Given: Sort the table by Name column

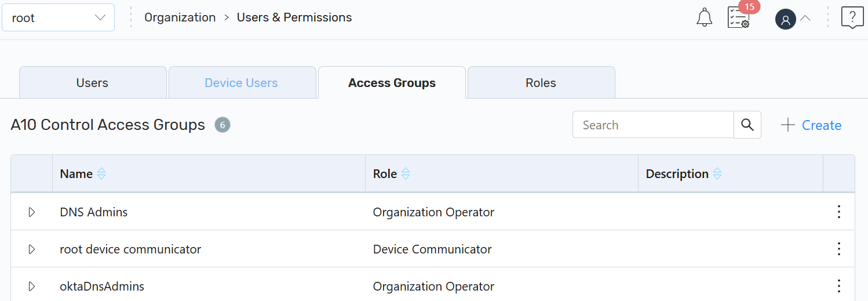Looking at the screenshot, I should pos(101,174).
